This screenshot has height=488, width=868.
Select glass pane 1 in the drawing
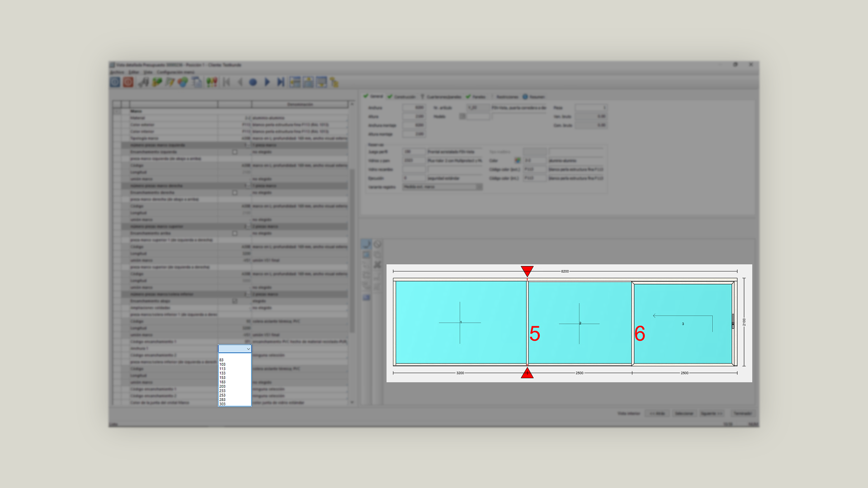(461, 322)
